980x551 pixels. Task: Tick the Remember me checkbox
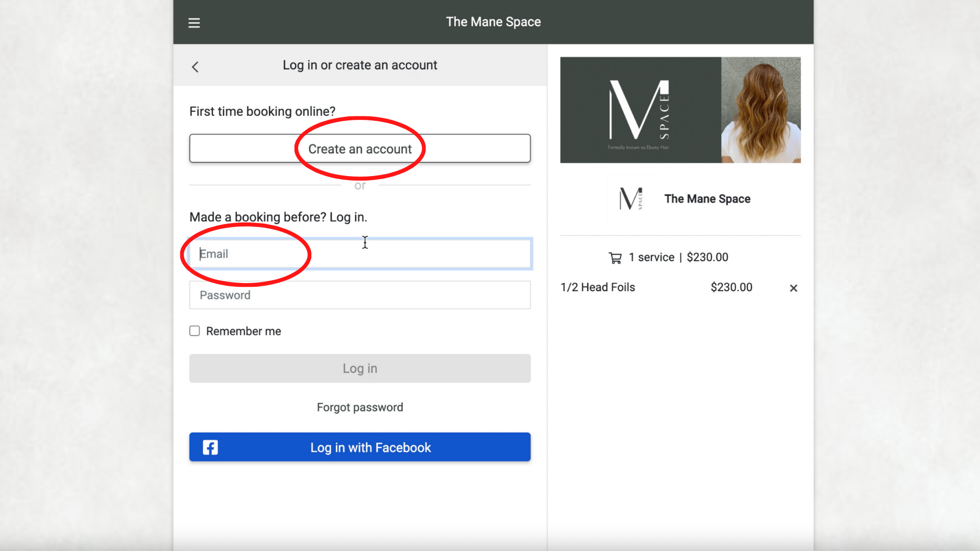coord(194,331)
